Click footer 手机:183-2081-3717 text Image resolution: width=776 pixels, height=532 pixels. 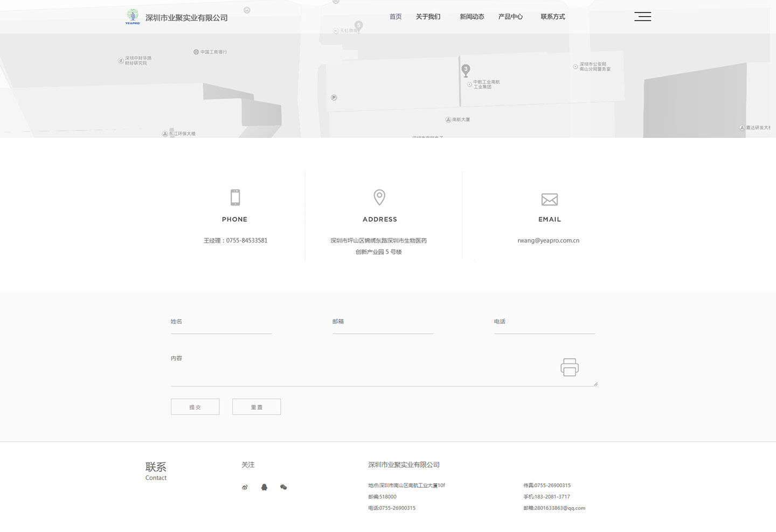[546, 496]
